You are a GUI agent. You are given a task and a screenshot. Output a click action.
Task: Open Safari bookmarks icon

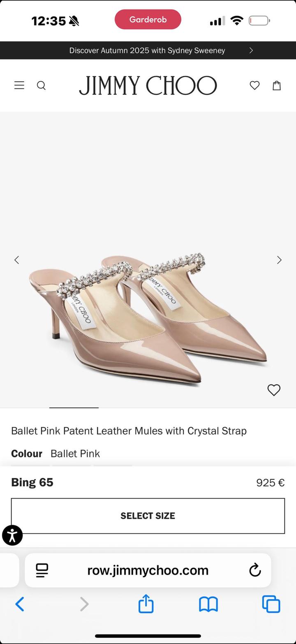coord(208,604)
